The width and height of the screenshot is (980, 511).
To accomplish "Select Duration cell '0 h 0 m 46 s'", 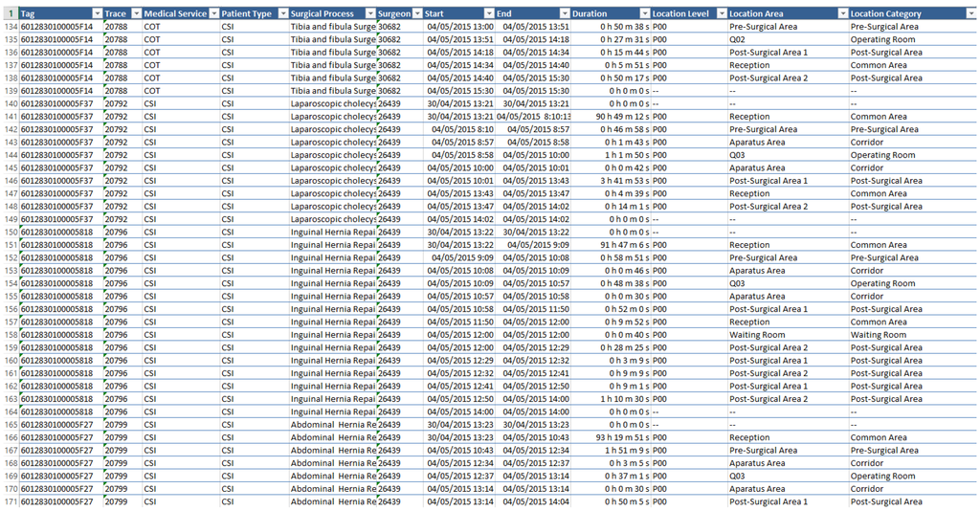I will [x=611, y=271].
